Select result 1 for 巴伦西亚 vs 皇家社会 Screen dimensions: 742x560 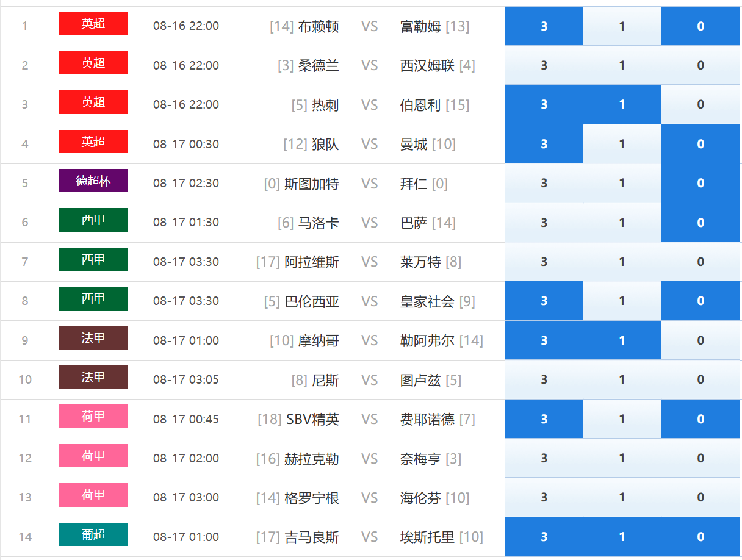[x=622, y=301]
